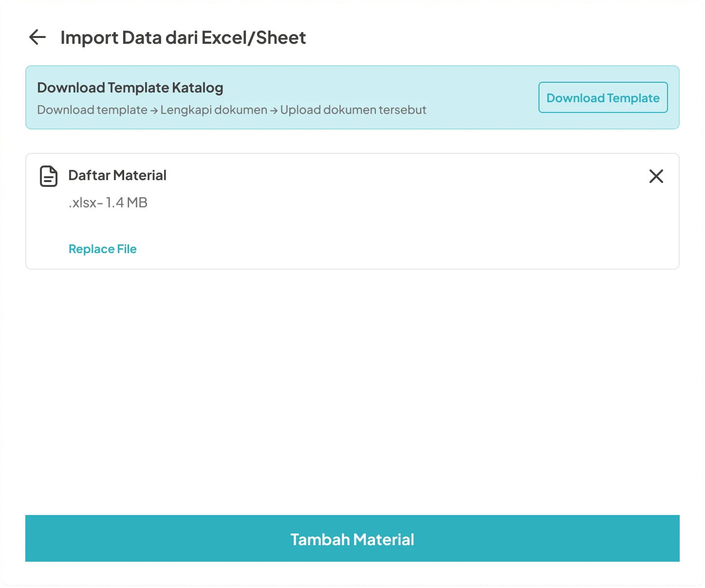Click the template instruction steps text

click(x=232, y=110)
